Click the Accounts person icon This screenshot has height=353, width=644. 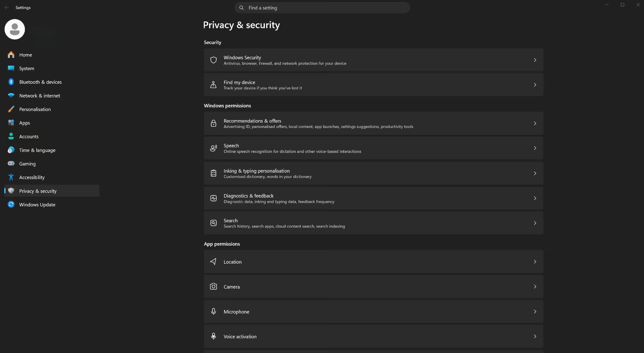[11, 137]
